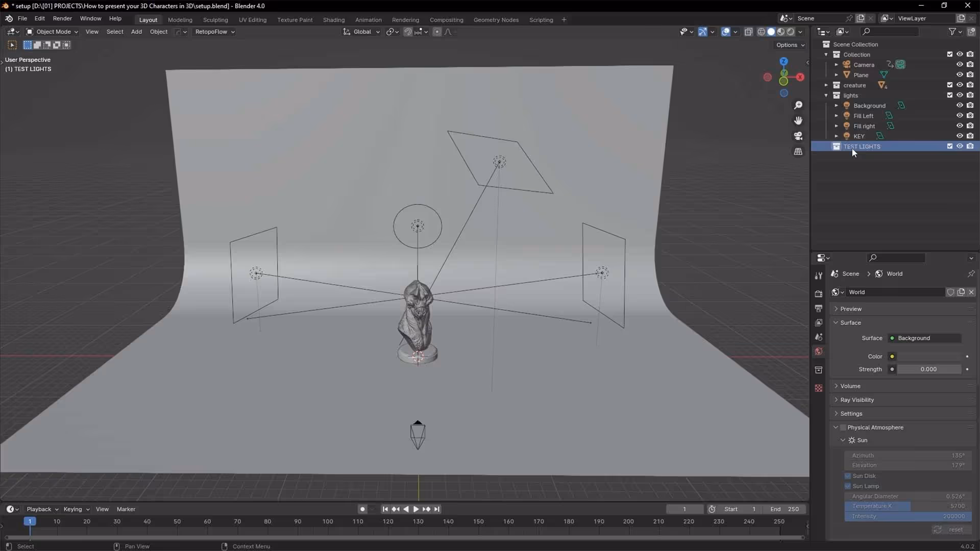
Task: Select wireframe viewport shading
Action: pyautogui.click(x=761, y=32)
